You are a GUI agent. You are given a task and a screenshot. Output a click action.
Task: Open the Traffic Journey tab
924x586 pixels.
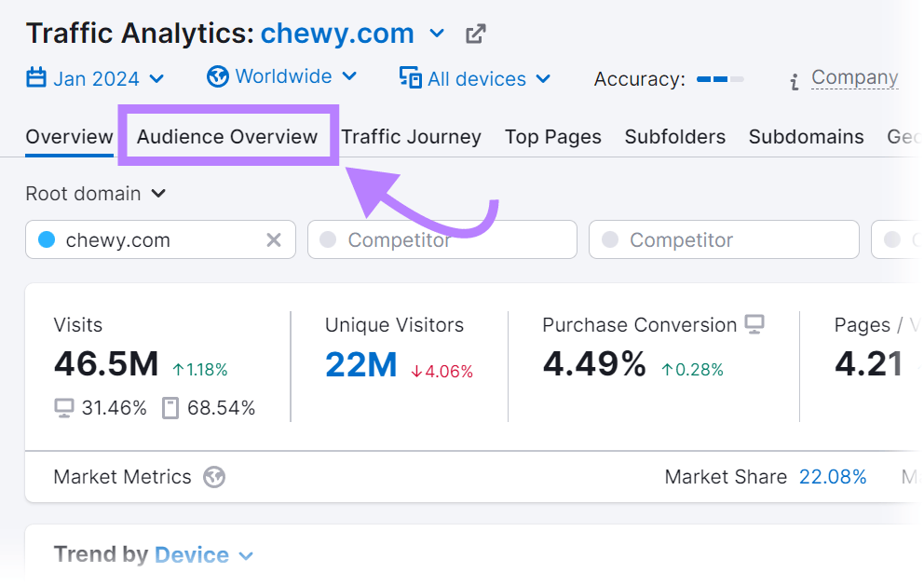(x=411, y=137)
